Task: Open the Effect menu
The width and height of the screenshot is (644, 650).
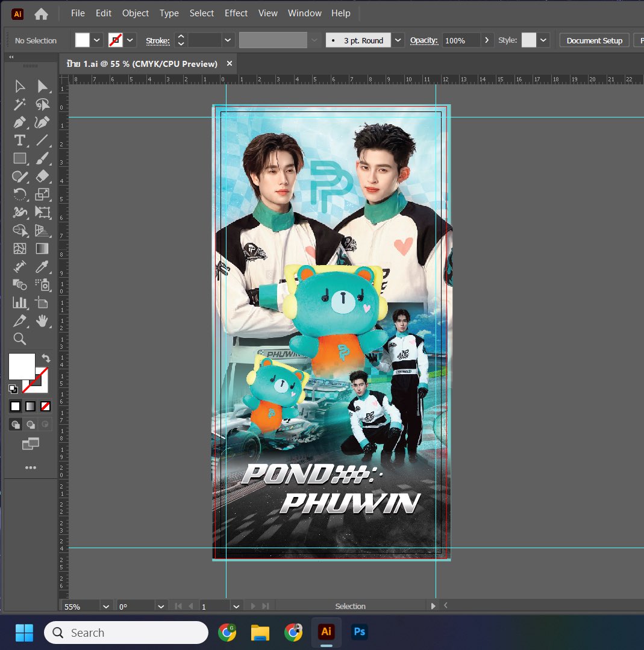Action: [236, 13]
